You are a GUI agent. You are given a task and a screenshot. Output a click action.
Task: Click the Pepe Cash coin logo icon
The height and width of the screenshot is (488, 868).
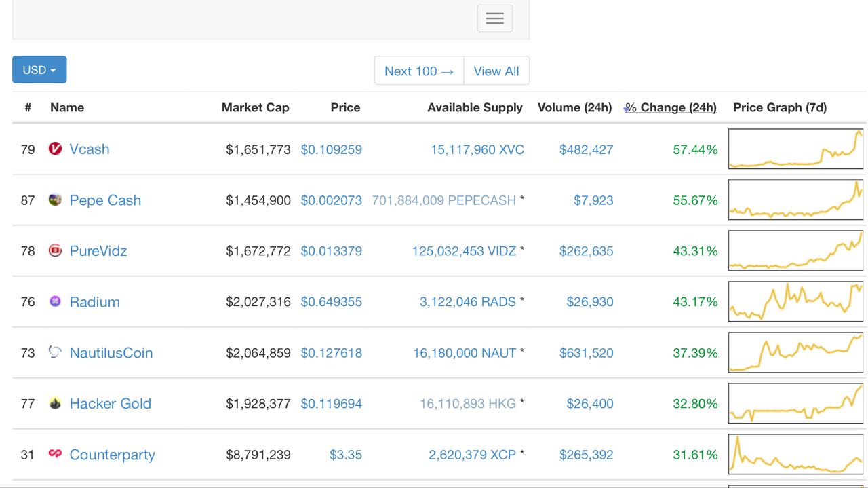point(56,200)
